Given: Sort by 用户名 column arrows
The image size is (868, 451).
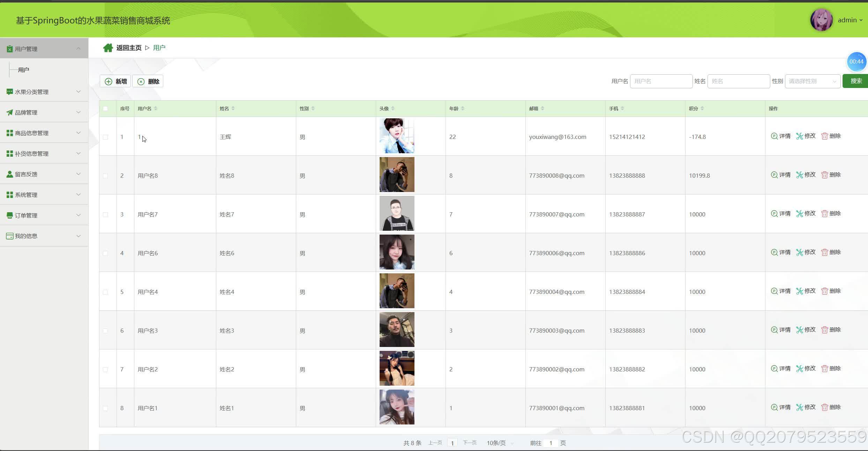Looking at the screenshot, I should click(156, 109).
